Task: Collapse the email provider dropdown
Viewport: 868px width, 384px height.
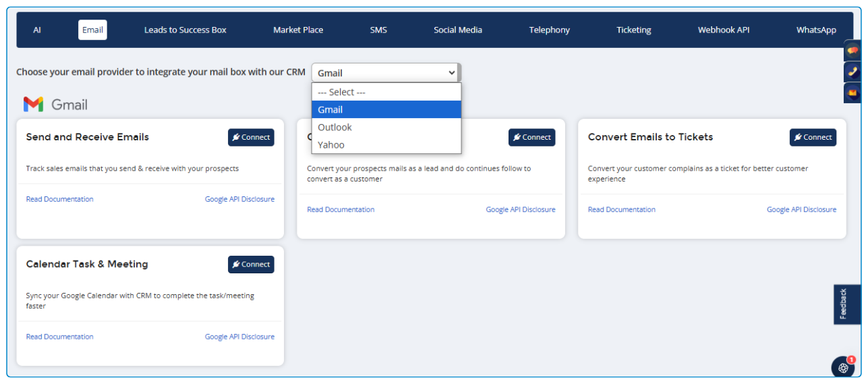Action: click(x=386, y=73)
